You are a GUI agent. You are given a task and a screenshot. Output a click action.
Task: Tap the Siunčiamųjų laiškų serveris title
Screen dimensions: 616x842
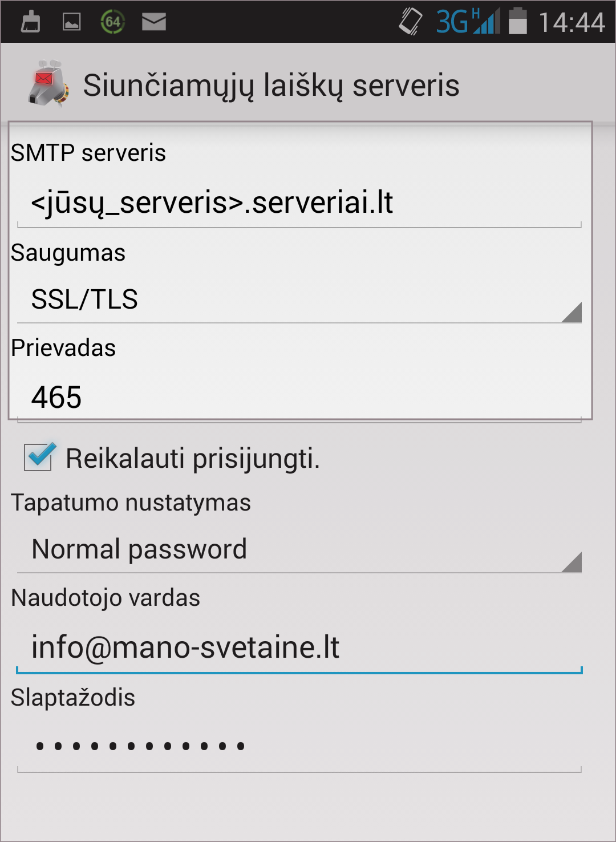[271, 86]
